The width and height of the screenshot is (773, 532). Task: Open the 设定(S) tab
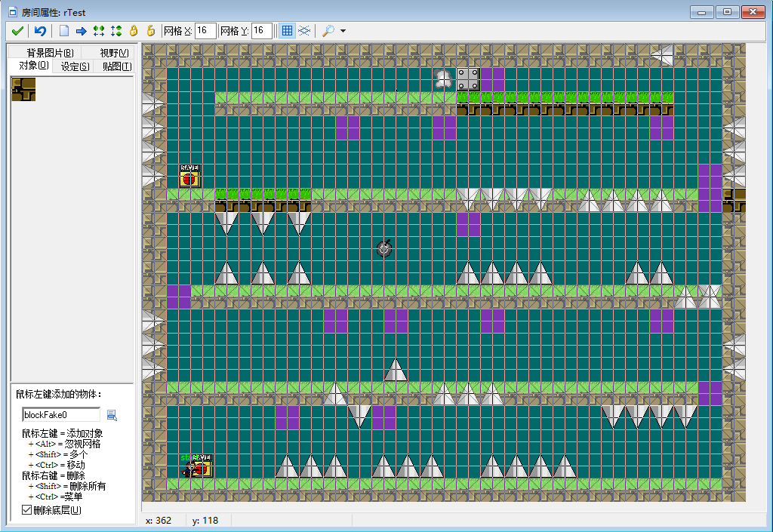(75, 66)
